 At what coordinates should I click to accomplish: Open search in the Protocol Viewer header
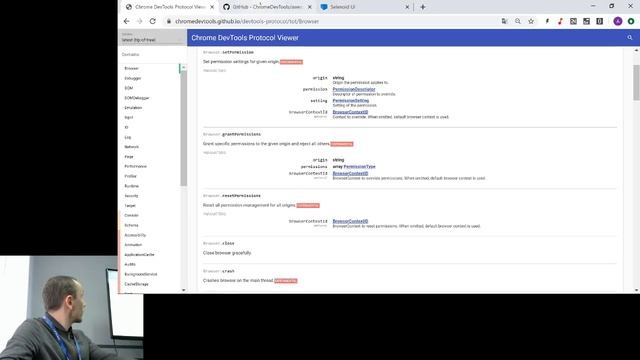point(630,38)
